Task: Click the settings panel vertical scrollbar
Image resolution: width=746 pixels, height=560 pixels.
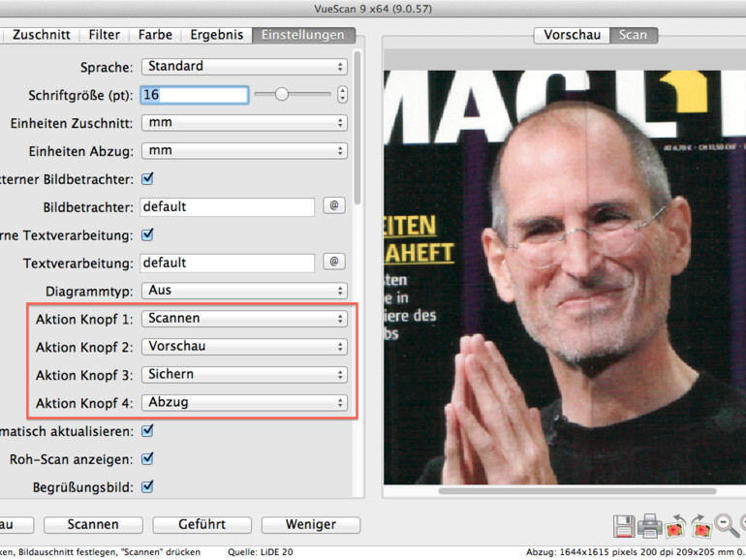Action: 357,128
